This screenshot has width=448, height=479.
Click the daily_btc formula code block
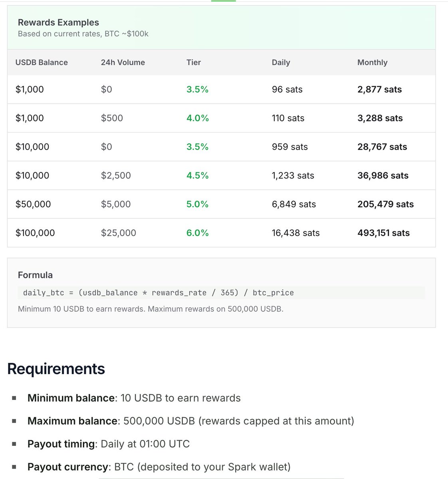pos(159,293)
